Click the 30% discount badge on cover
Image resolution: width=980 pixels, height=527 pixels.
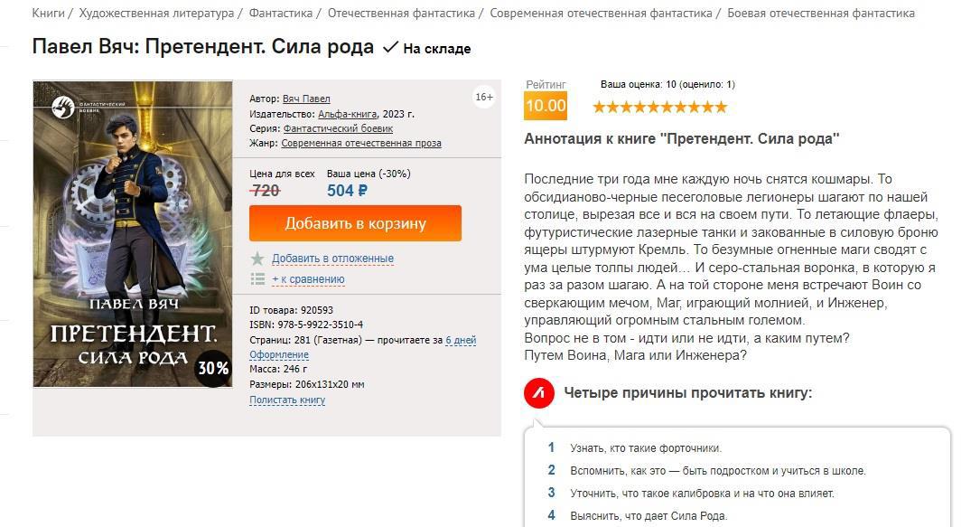point(213,368)
